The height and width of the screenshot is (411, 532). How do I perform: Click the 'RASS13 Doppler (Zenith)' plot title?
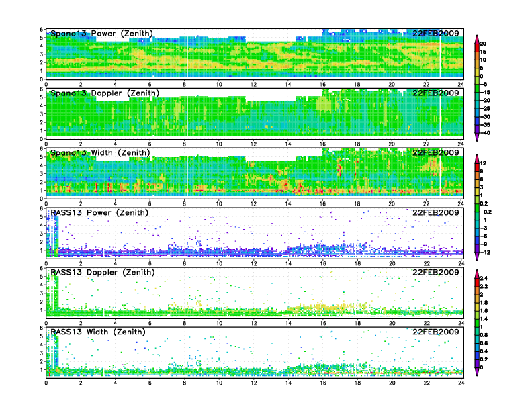click(x=103, y=272)
